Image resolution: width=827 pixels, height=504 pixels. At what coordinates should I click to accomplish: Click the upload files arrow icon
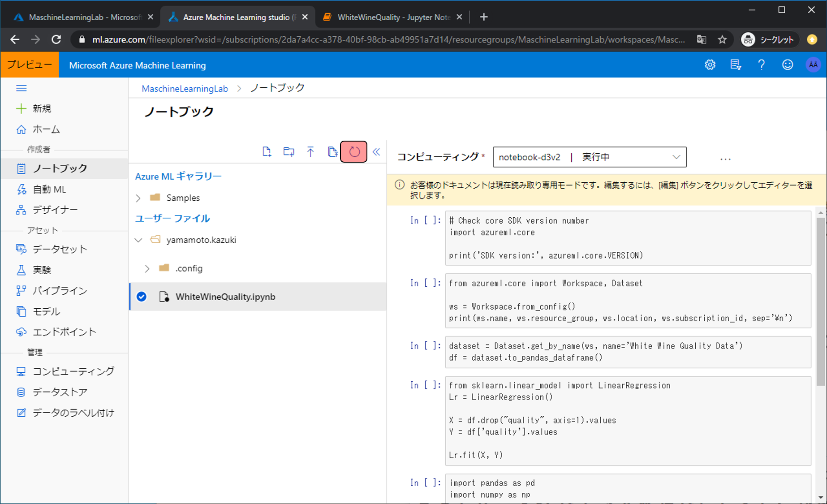[x=310, y=152]
